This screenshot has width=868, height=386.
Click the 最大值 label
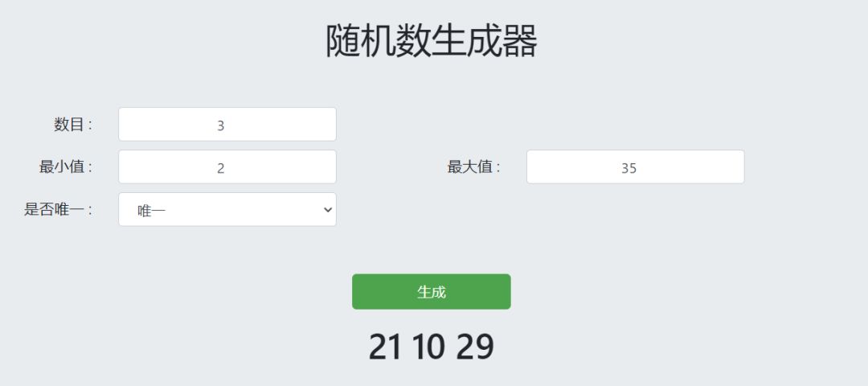click(473, 167)
